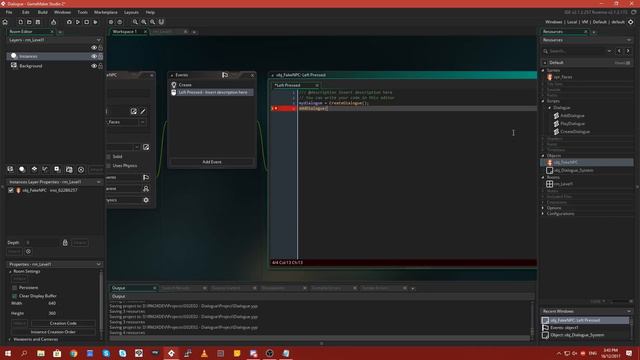This screenshot has width=640, height=360.
Task: Click the flag icon in the Events window header
Action: (x=225, y=75)
